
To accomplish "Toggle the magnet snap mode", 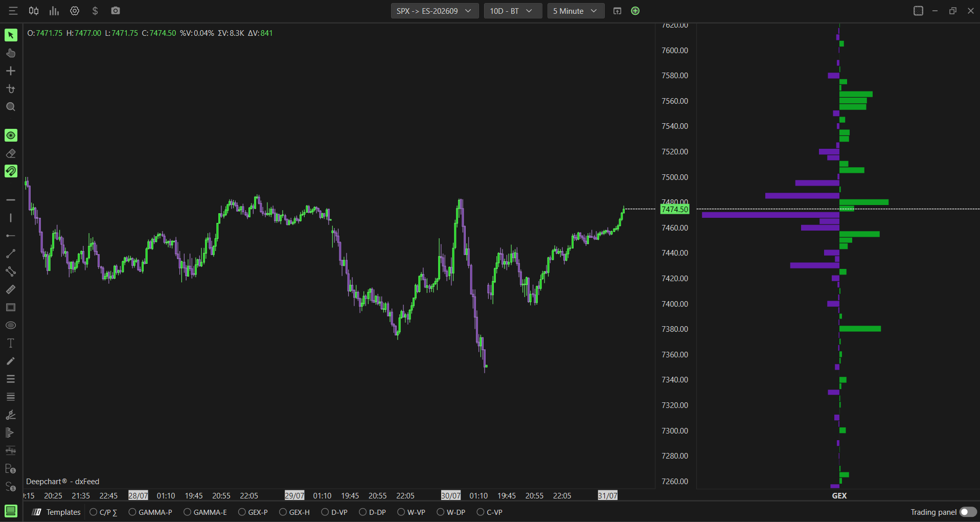I will (x=11, y=171).
